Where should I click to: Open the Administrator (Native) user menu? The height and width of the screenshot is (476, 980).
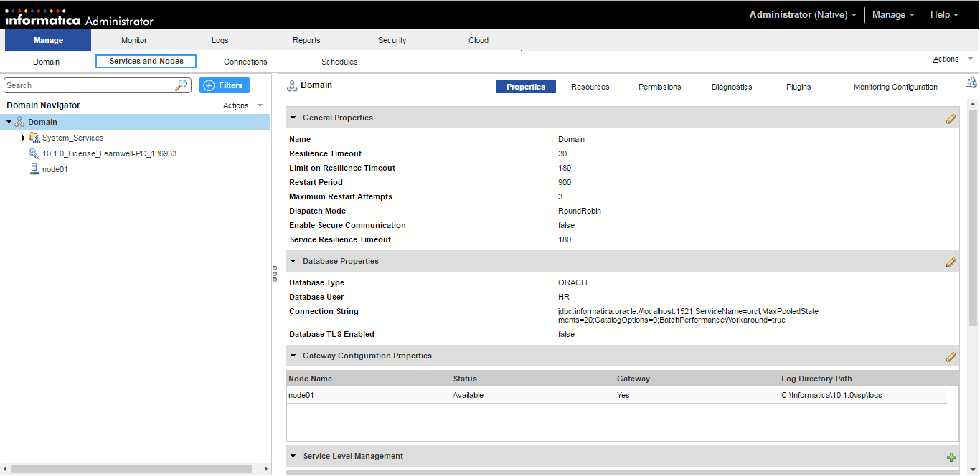coord(803,14)
